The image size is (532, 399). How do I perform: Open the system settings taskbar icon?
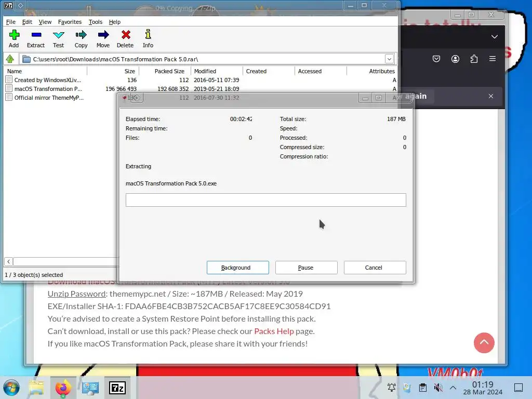pos(90,388)
